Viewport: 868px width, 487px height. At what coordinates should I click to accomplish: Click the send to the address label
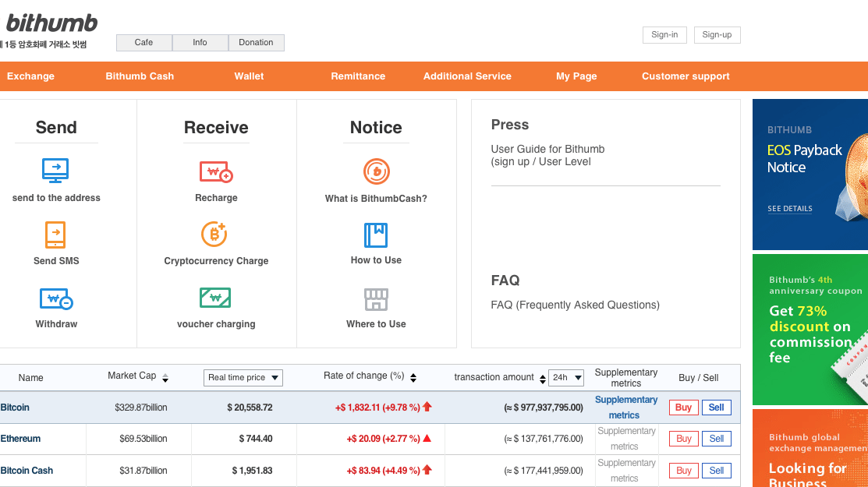(x=56, y=198)
